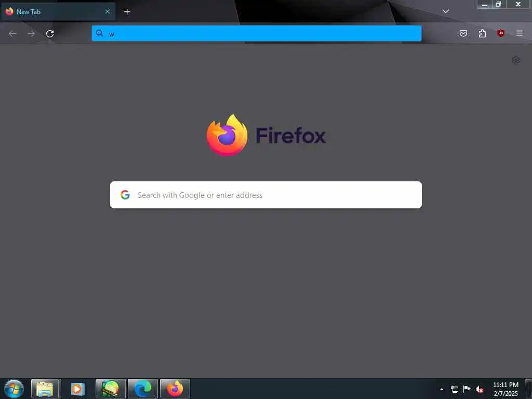Screen dimensions: 532x399
Task: Click the address bar magnifier icon
Action: (x=99, y=33)
